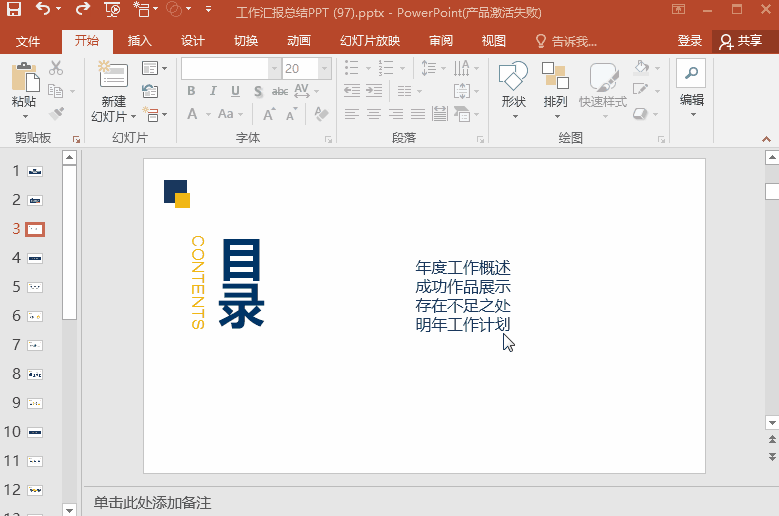Viewport: 779px width, 516px height.
Task: Clear all formatting icon
Action: pos(321,114)
